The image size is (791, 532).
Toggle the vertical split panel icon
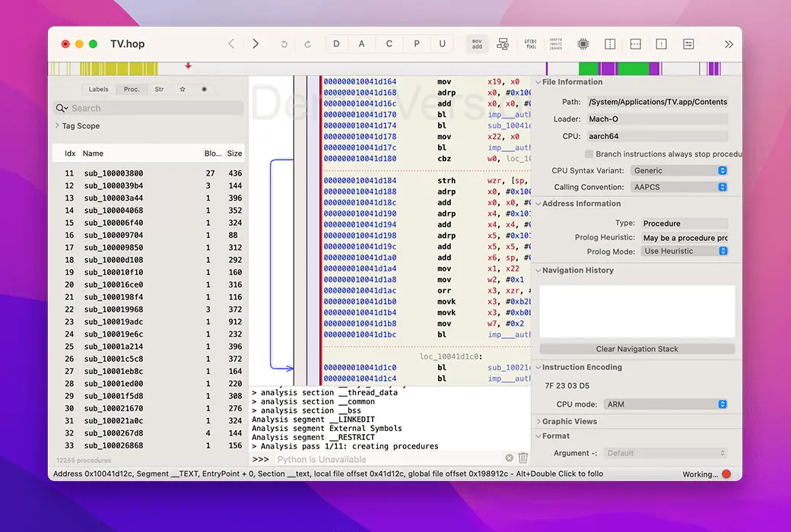[x=610, y=44]
